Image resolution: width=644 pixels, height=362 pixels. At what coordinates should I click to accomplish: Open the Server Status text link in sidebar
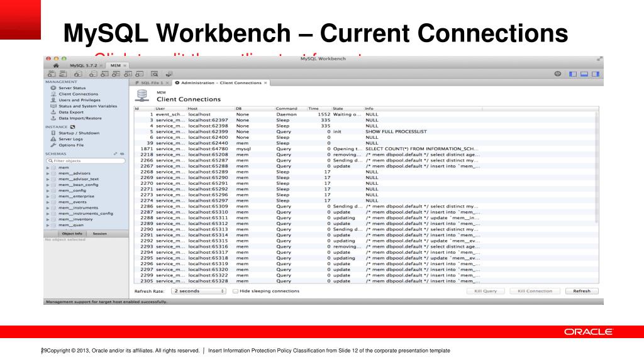tap(72, 88)
